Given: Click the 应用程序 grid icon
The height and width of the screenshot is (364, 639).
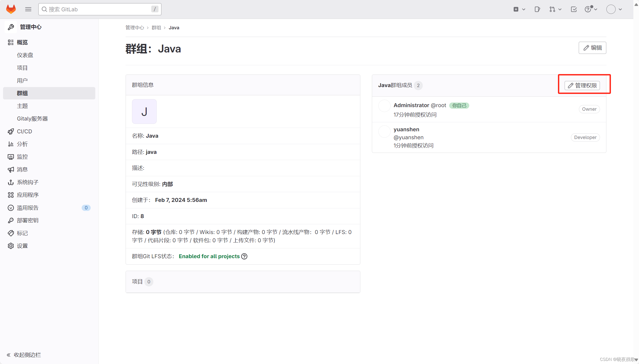Looking at the screenshot, I should tap(11, 195).
